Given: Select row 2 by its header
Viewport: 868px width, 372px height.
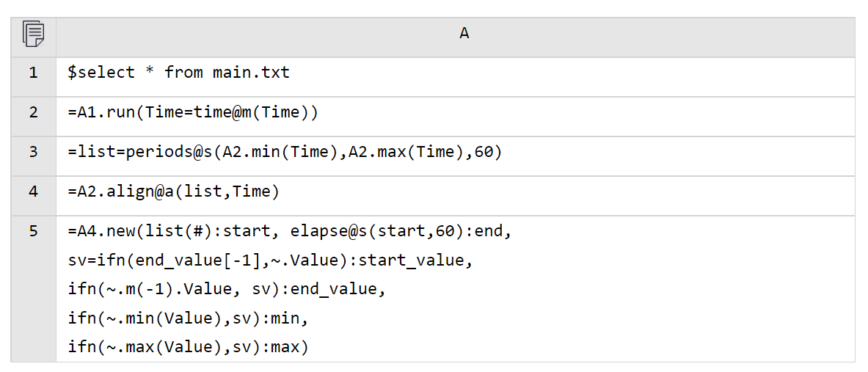Looking at the screenshot, I should 33,112.
